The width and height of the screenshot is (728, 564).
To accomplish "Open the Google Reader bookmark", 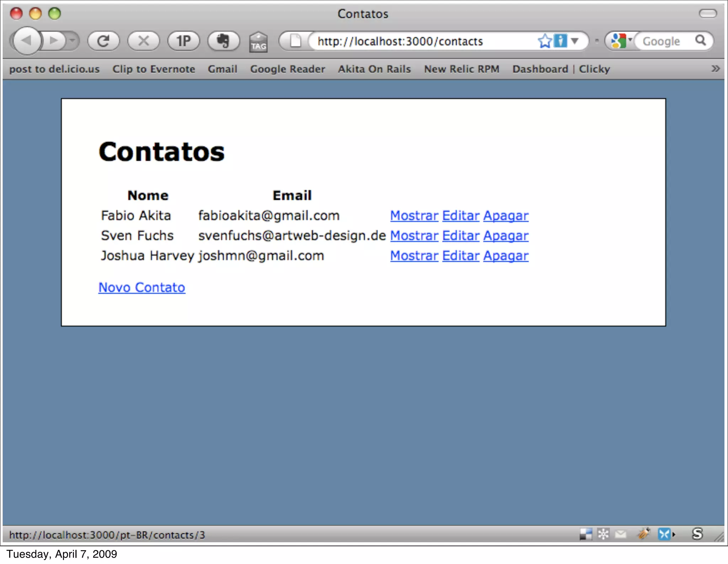I will 287,69.
